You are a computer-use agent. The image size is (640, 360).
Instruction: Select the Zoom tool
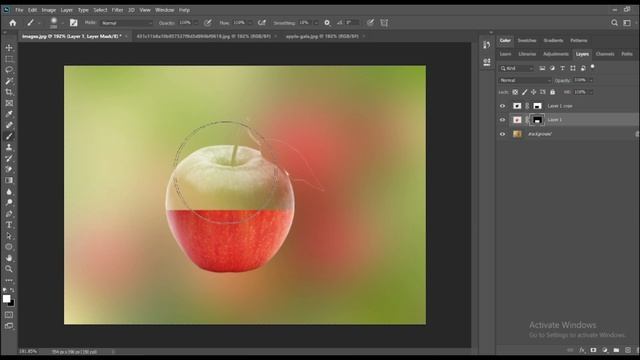click(x=9, y=269)
